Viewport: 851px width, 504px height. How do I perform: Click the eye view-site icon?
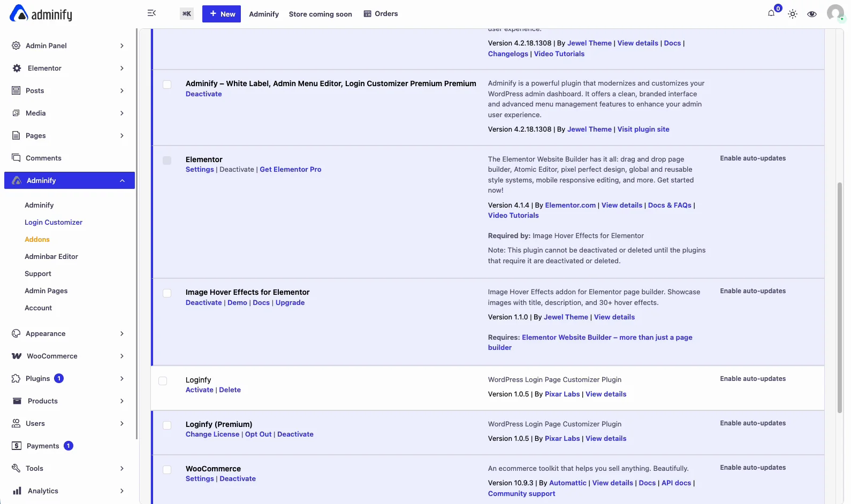coord(812,14)
